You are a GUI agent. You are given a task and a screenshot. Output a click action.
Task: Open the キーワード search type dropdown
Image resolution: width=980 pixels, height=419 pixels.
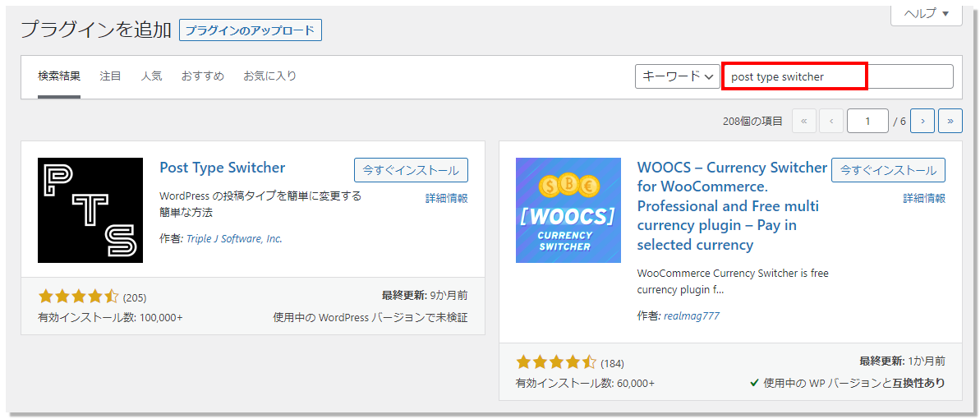point(678,76)
